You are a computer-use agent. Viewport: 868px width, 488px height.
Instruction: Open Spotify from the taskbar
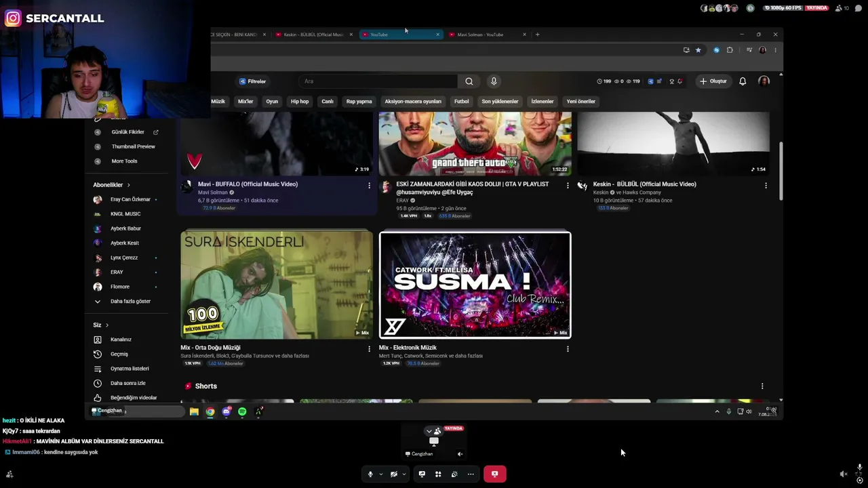coord(242,411)
